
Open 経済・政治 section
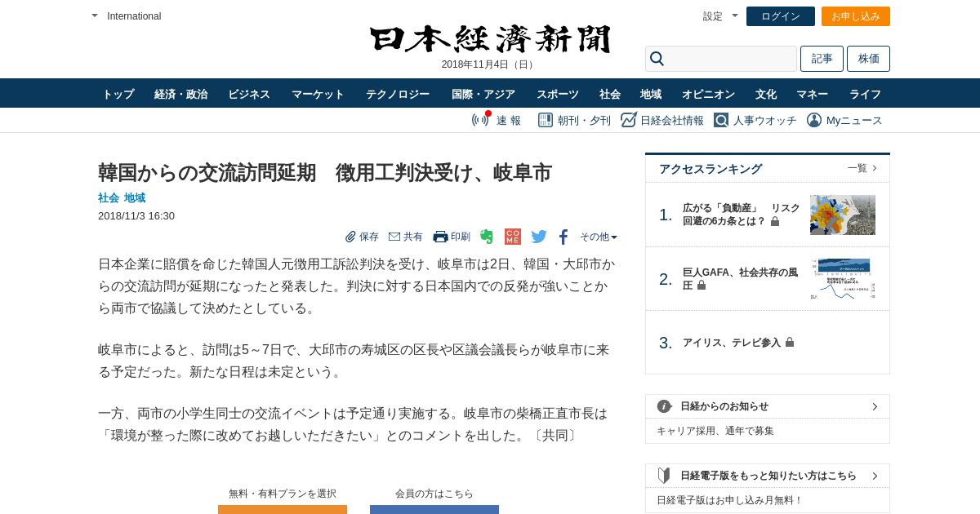[x=181, y=94]
